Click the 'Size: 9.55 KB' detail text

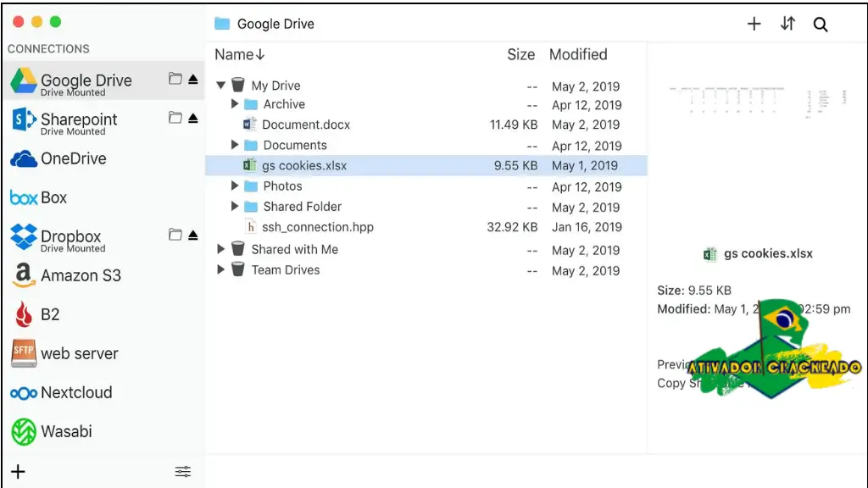[694, 291]
